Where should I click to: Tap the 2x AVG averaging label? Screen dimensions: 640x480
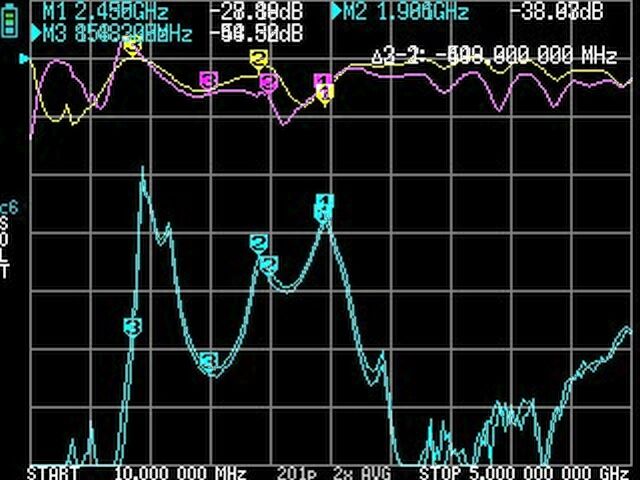(x=362, y=473)
